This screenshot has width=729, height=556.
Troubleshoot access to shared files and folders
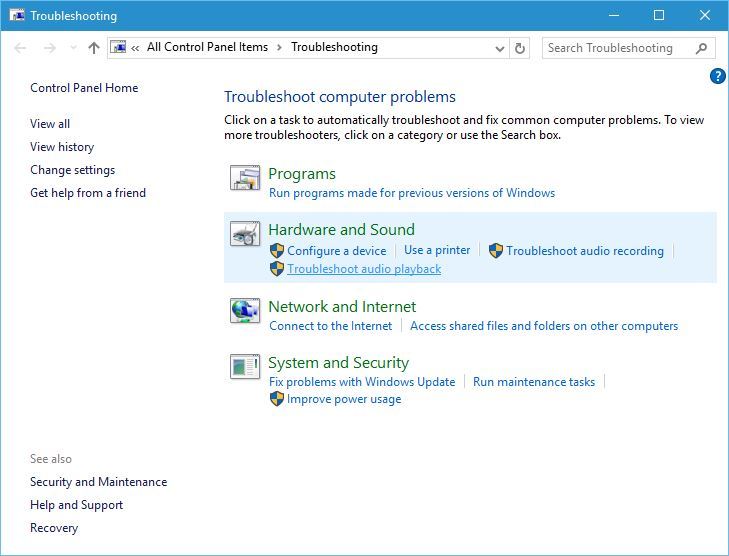pyautogui.click(x=544, y=326)
